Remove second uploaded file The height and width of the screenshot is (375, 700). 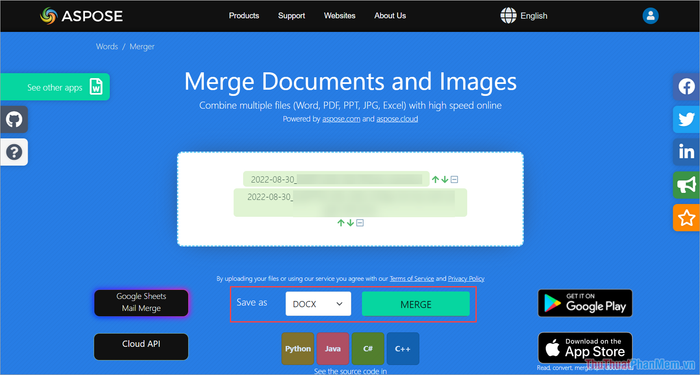[360, 222]
